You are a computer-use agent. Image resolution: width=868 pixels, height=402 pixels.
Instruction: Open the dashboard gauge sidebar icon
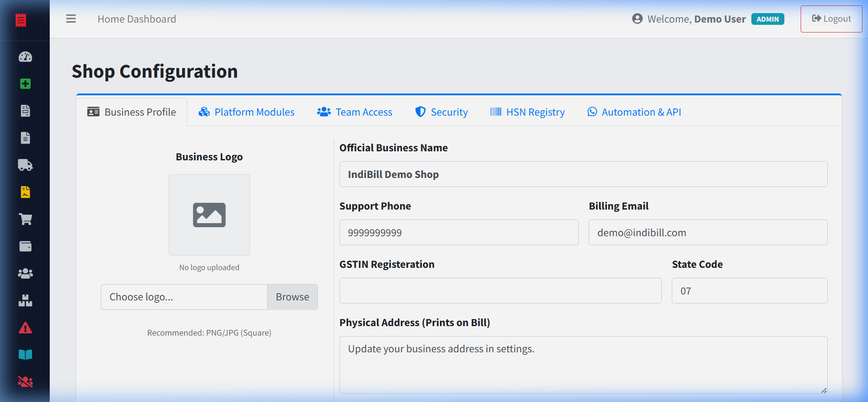tap(25, 57)
